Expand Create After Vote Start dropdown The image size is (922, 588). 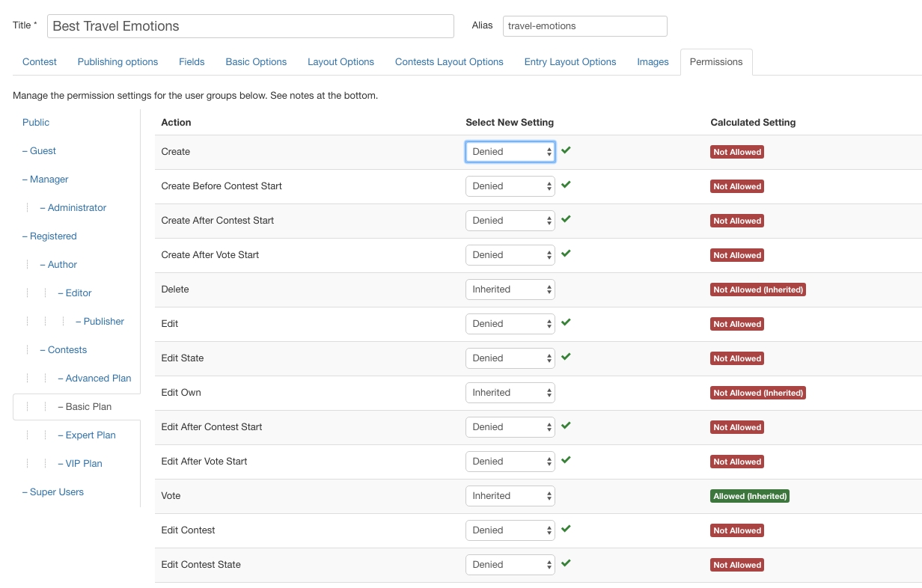point(510,255)
